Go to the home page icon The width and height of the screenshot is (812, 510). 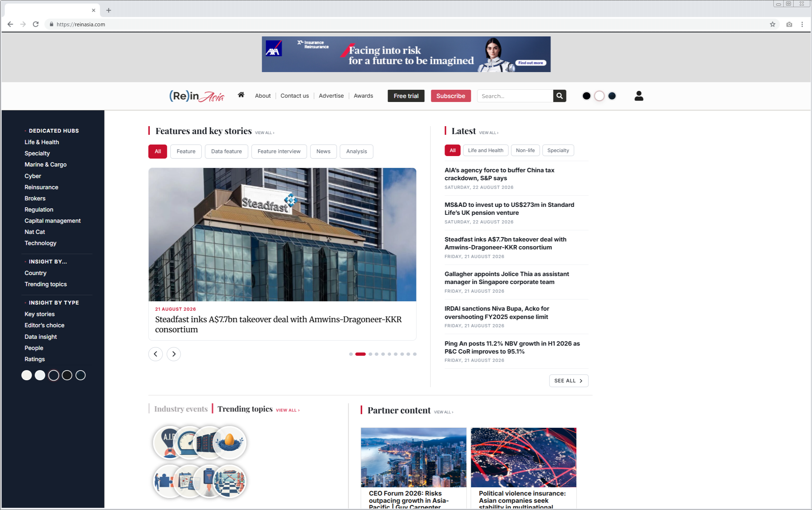(241, 95)
